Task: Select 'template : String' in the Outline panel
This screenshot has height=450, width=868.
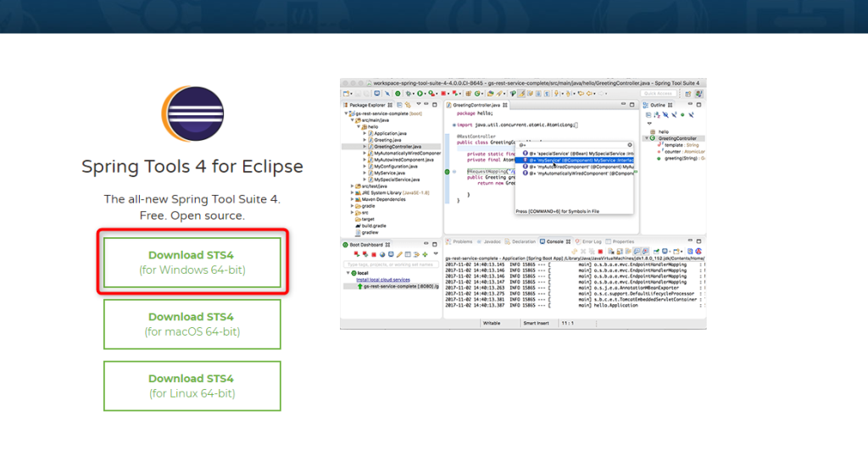Action: coord(677,145)
